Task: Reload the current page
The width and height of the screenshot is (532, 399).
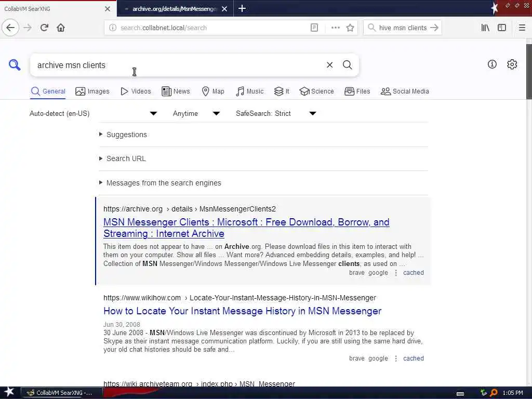Action: click(x=44, y=28)
